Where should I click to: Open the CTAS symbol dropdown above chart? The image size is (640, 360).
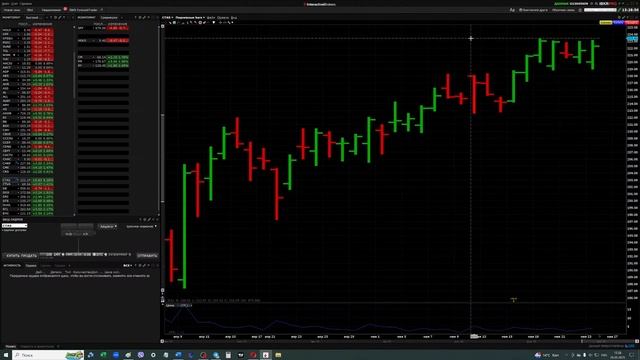click(x=167, y=18)
